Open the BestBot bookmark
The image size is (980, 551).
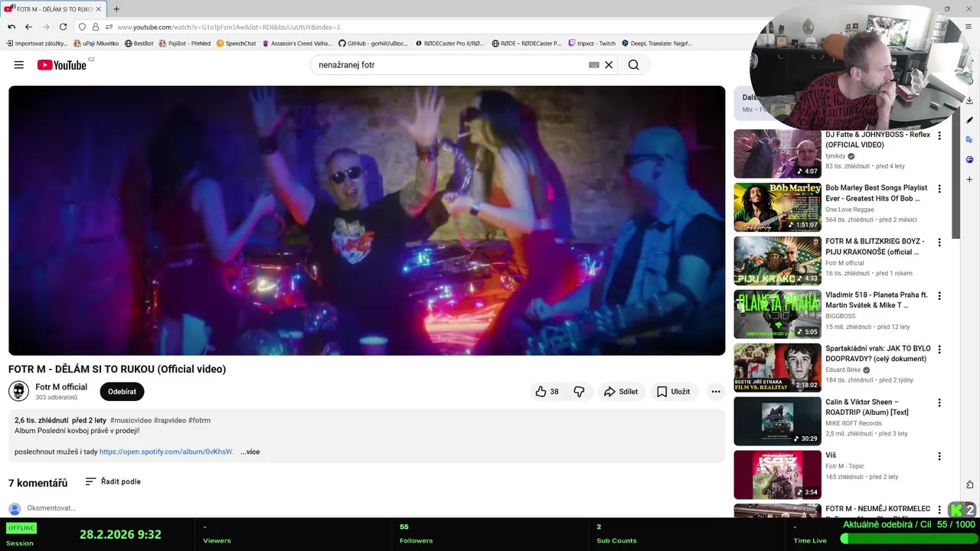click(139, 44)
